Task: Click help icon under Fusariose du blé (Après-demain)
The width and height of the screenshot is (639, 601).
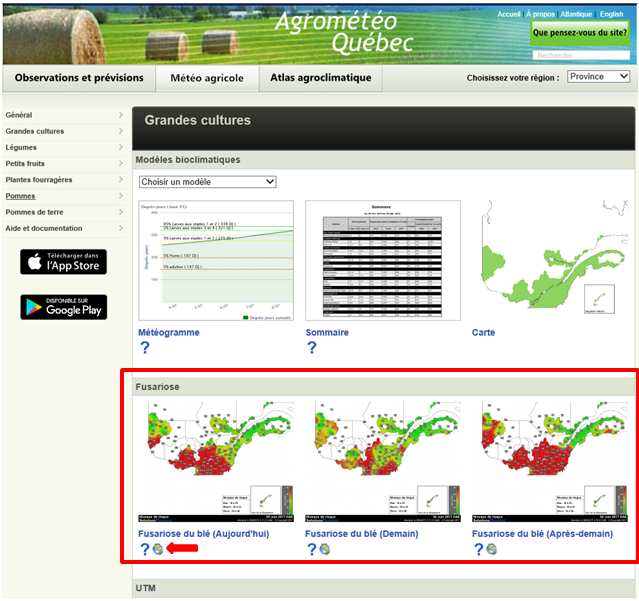Action: (x=479, y=550)
